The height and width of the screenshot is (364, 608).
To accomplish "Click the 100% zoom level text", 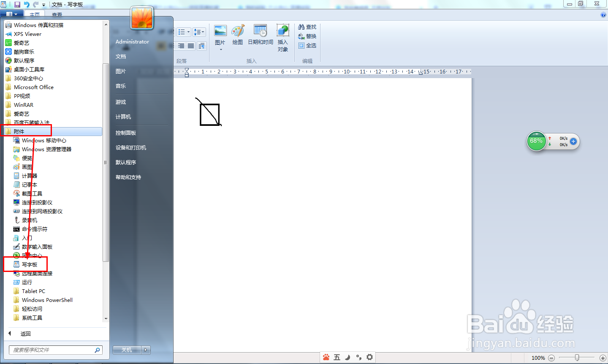I will pyautogui.click(x=538, y=358).
